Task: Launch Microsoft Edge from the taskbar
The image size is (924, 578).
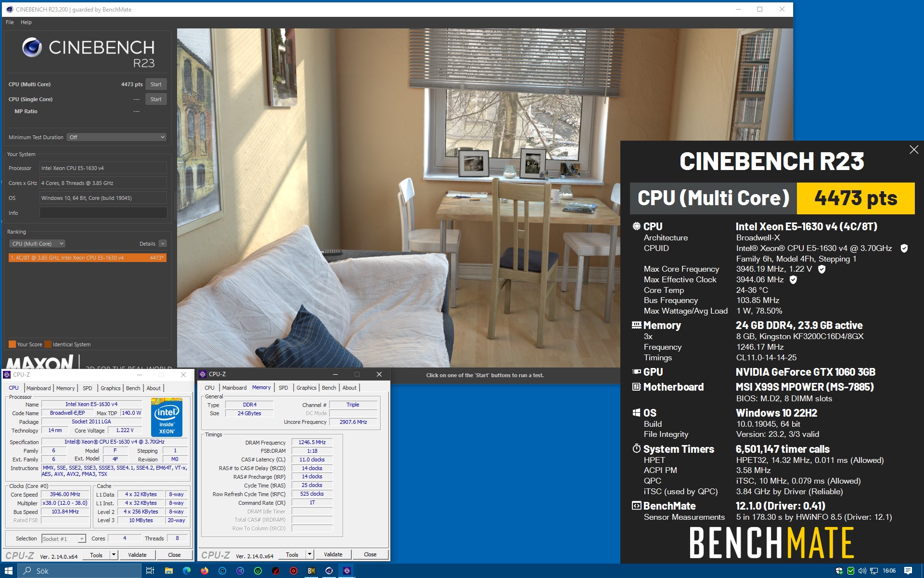Action: tap(187, 571)
